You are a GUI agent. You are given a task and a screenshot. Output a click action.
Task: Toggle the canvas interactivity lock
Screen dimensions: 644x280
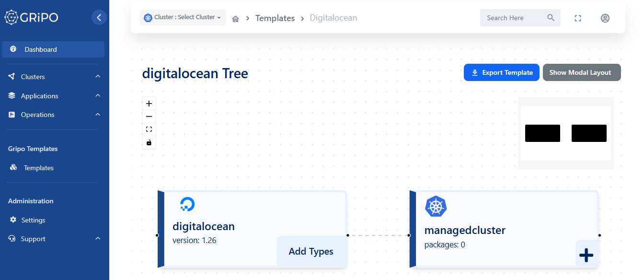pyautogui.click(x=149, y=142)
